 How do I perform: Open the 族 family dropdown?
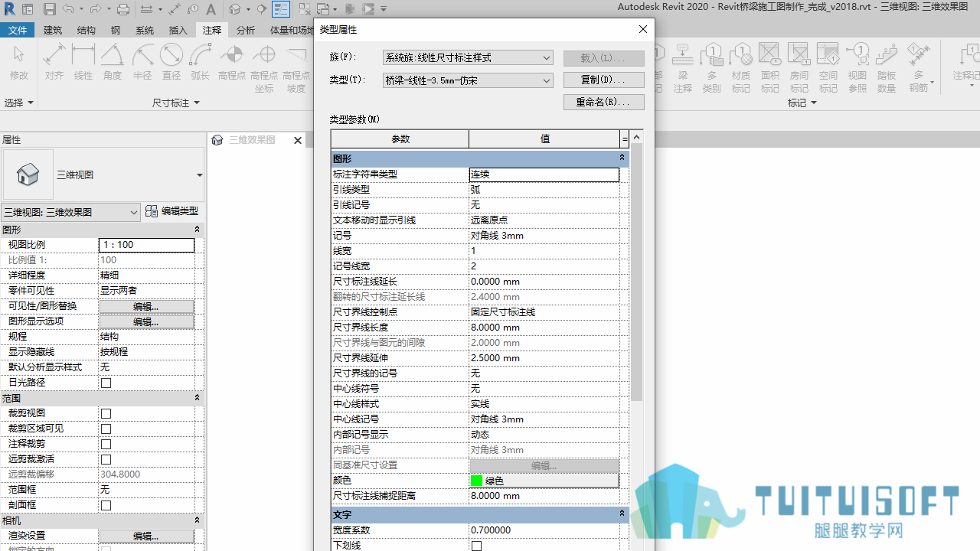468,58
